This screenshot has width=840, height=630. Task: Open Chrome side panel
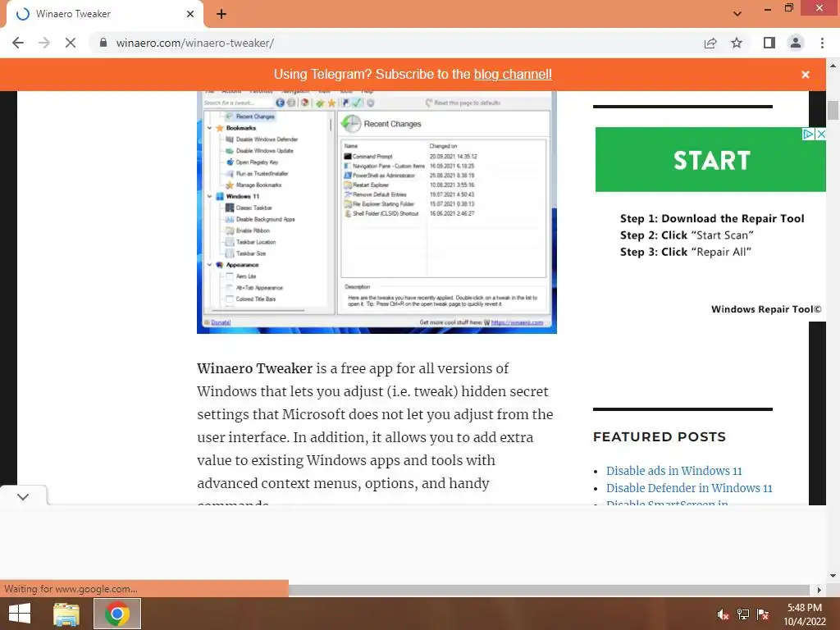tap(769, 43)
